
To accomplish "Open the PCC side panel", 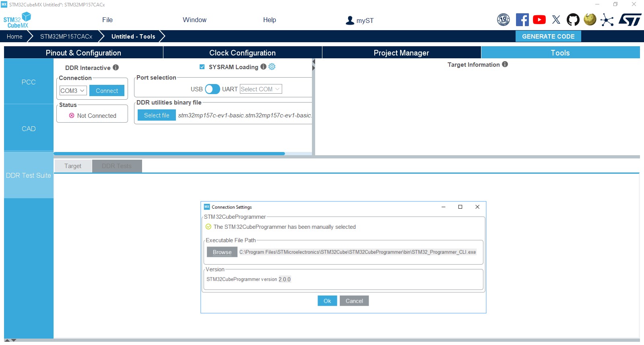I will pos(29,82).
